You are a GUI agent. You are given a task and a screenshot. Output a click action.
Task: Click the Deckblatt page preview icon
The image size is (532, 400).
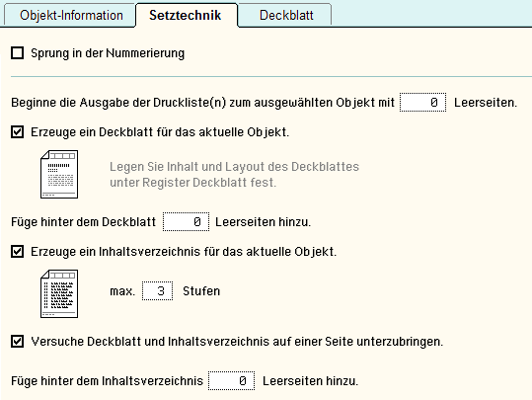pyautogui.click(x=59, y=174)
